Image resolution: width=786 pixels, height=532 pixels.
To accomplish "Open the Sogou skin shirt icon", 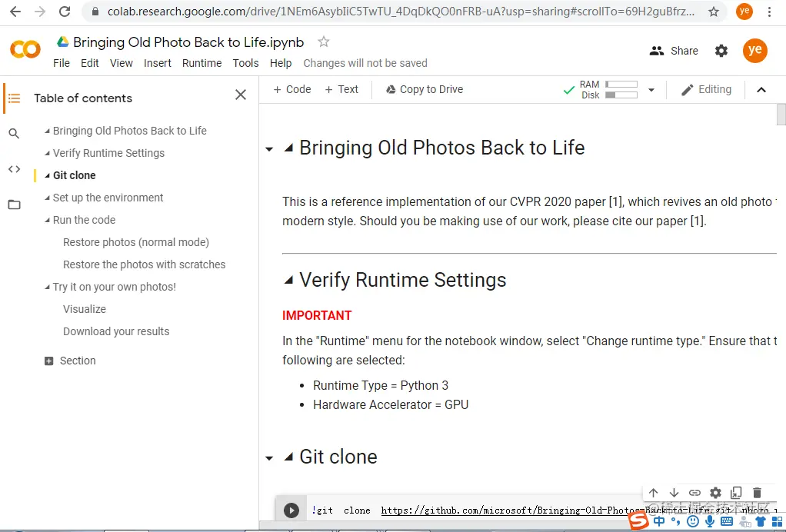I will [761, 521].
